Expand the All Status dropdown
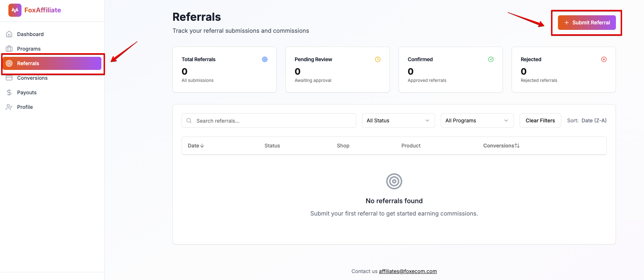The width and height of the screenshot is (644, 280). pos(398,121)
